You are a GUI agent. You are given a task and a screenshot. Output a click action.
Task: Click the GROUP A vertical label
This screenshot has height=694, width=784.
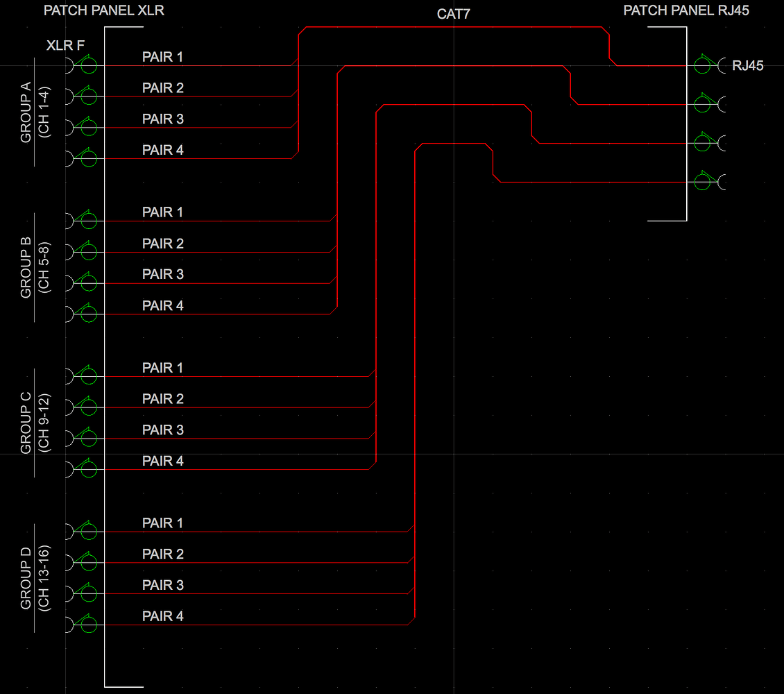[26, 112]
